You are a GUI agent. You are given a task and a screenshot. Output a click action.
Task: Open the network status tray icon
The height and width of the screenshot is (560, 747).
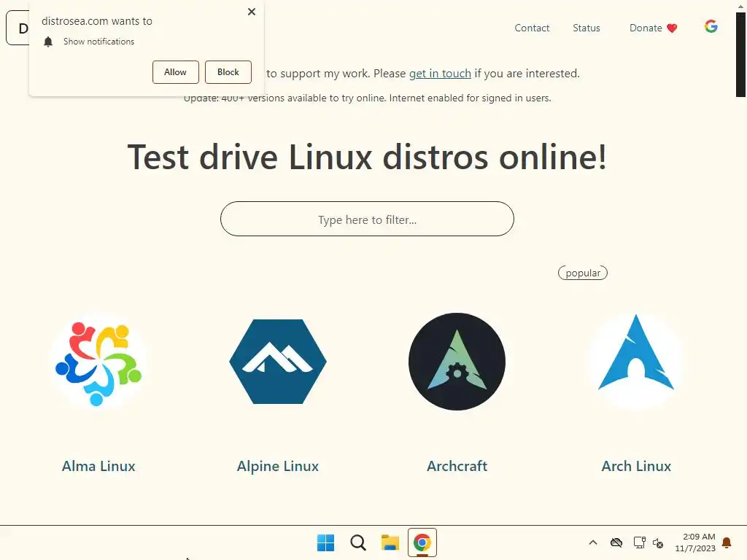[639, 542]
